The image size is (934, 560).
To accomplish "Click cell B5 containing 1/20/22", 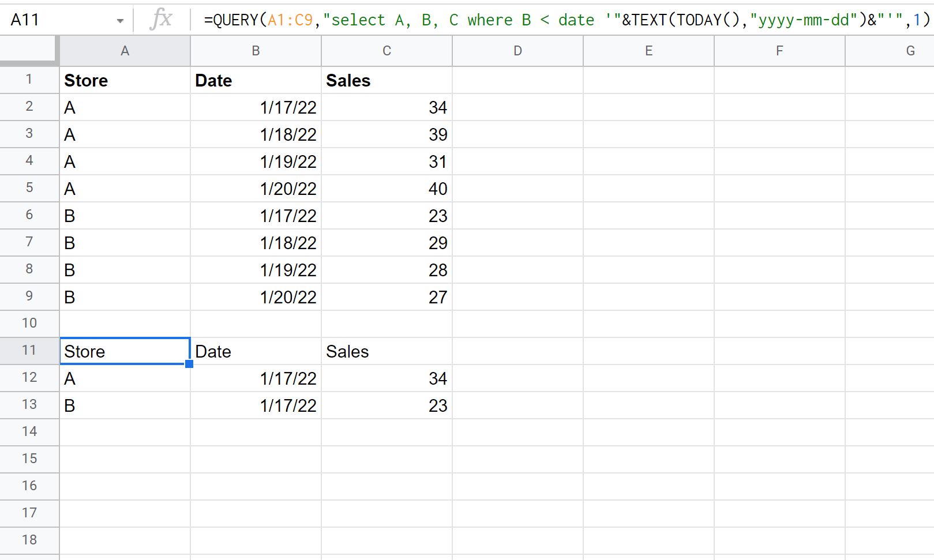I will (x=256, y=189).
